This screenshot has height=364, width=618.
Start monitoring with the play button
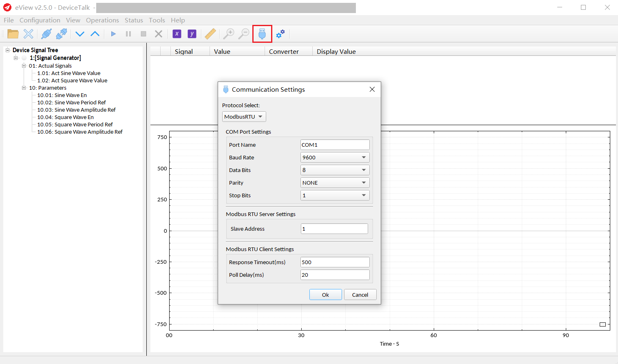[x=113, y=34]
